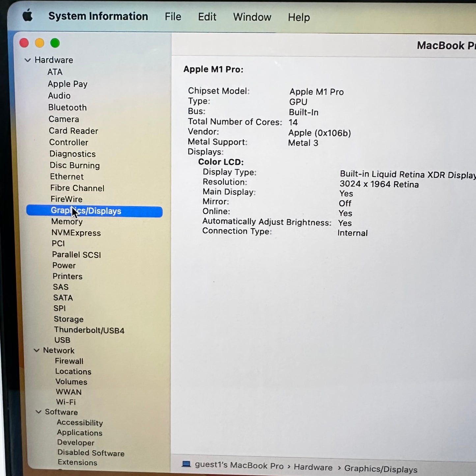Select Applications under Software

click(x=80, y=433)
